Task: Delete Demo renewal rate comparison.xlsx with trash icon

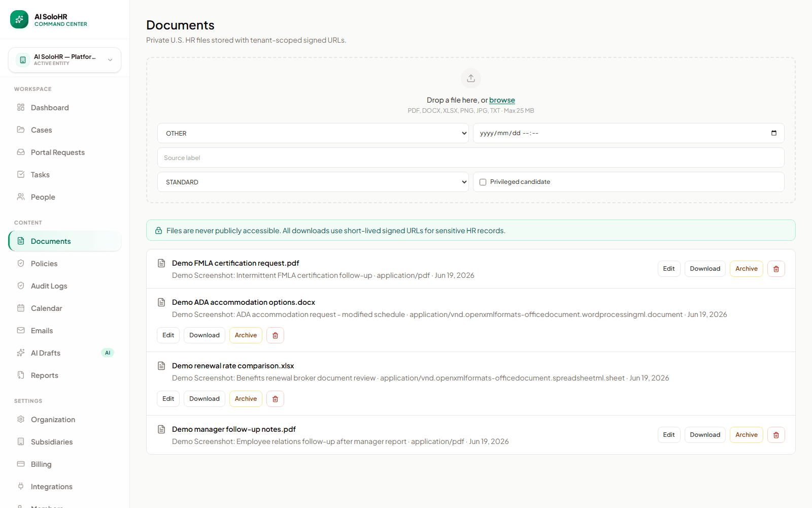Action: [x=275, y=399]
